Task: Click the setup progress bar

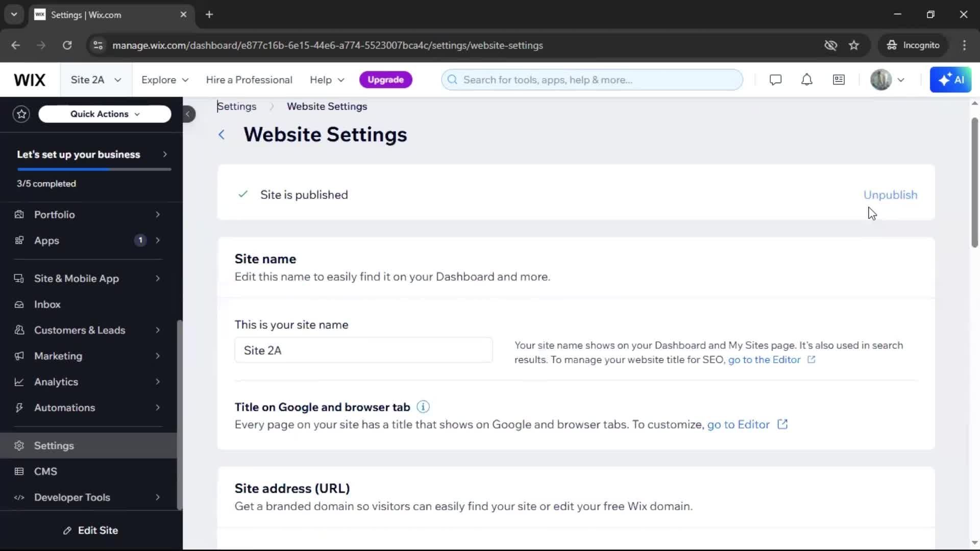Action: pyautogui.click(x=94, y=169)
